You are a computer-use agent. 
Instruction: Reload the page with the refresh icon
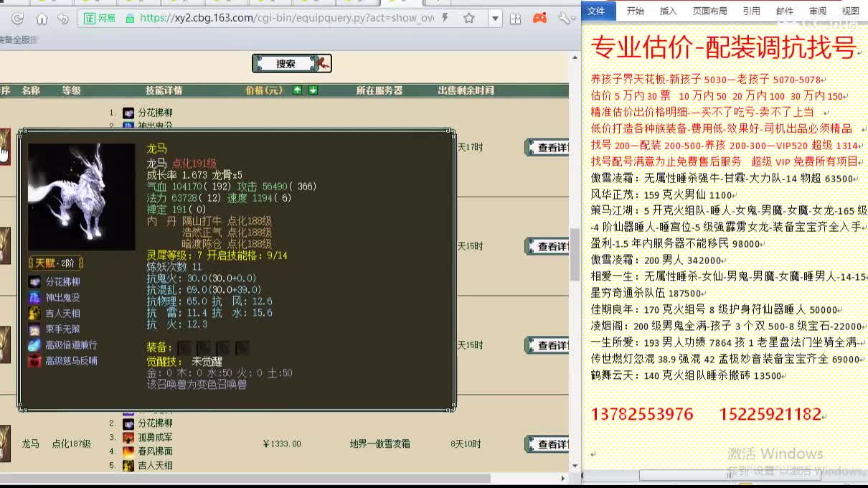click(18, 19)
